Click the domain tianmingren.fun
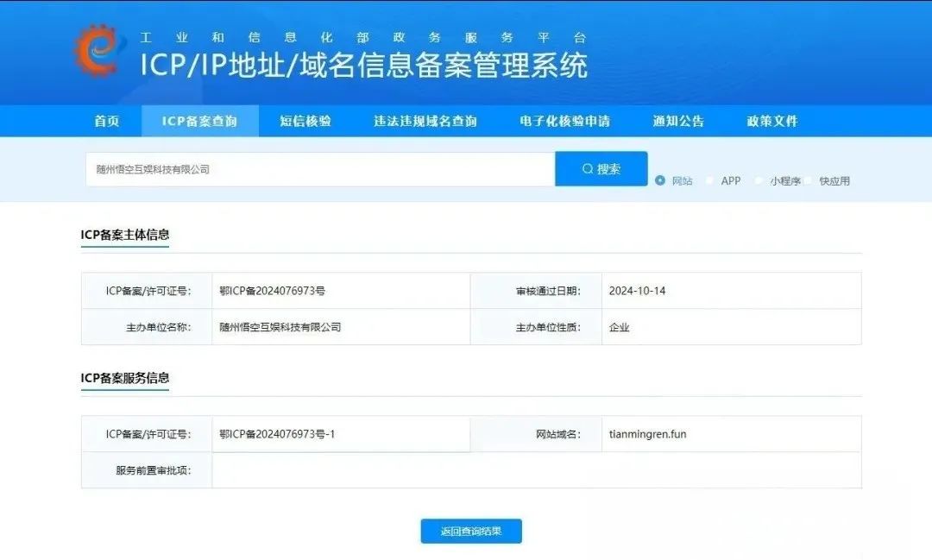 tap(647, 434)
